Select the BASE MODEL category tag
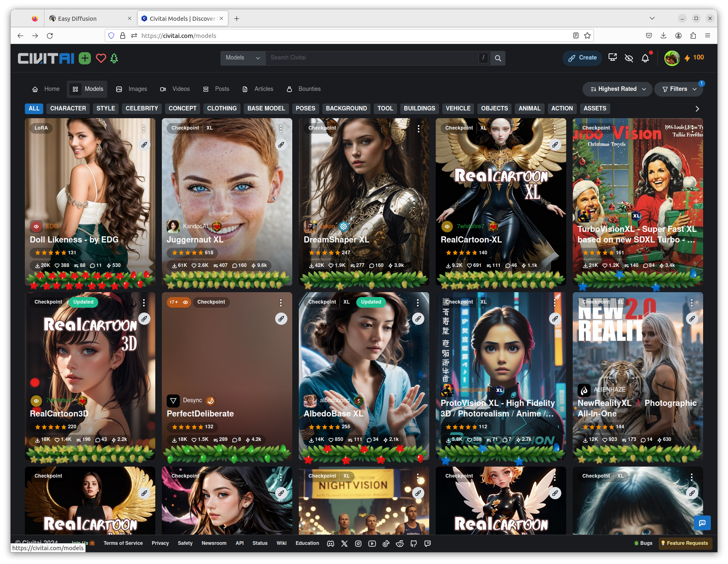 pyautogui.click(x=266, y=108)
